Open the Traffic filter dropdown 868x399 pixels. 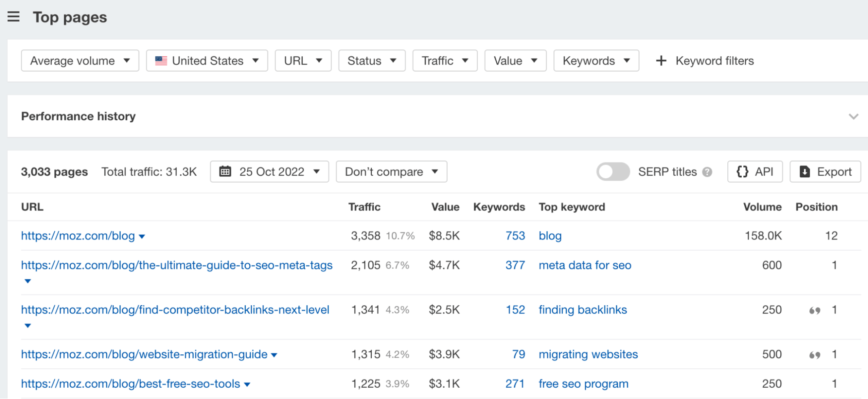click(444, 61)
